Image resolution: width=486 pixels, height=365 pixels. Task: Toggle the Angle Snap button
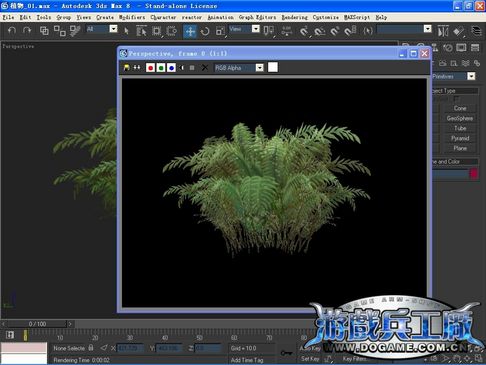point(320,31)
